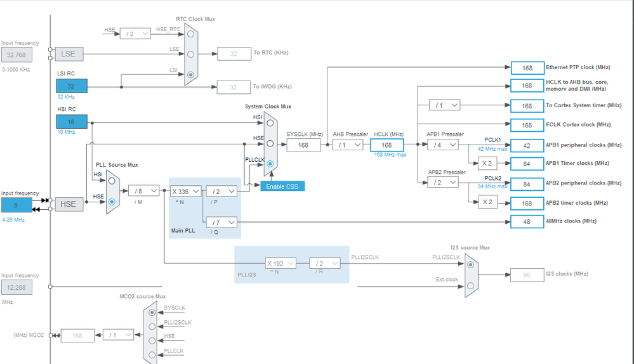Click the Ethernet PTP clock value box
634x364 pixels.
coord(527,68)
